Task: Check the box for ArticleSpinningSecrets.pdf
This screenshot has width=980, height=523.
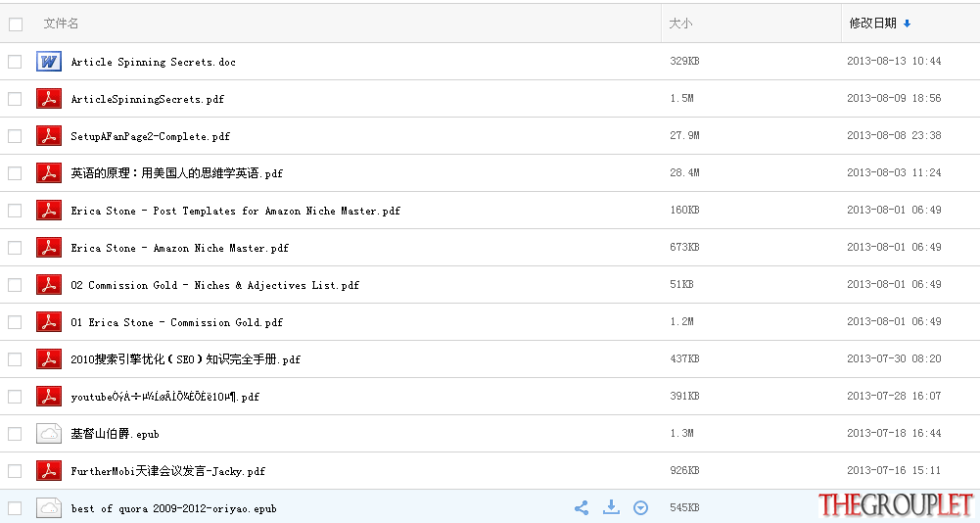Action: (x=15, y=99)
